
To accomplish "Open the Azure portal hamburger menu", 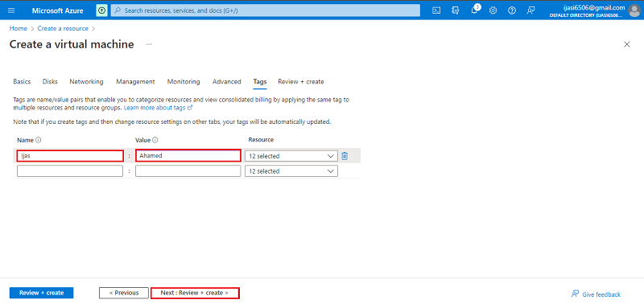I will coord(11,10).
